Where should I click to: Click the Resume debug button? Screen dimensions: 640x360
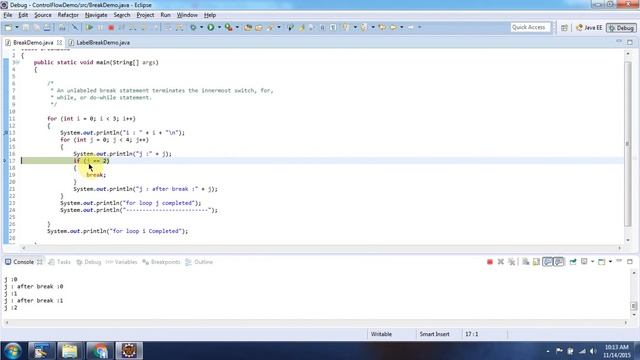tap(89, 27)
